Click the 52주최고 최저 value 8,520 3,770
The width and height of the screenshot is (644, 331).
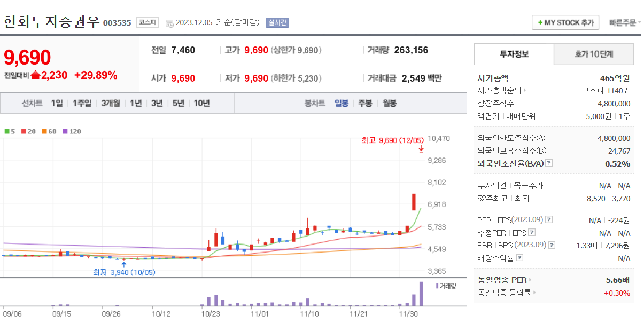pos(609,198)
